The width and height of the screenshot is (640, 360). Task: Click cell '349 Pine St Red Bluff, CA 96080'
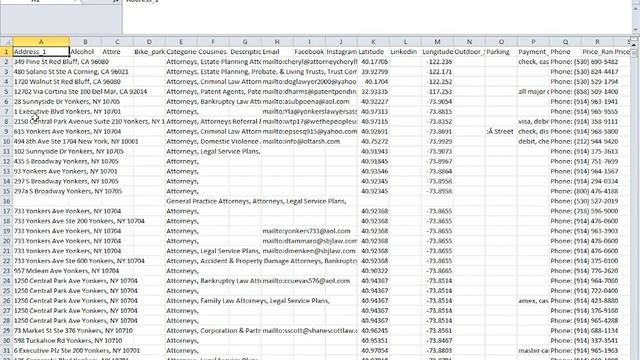click(x=41, y=62)
